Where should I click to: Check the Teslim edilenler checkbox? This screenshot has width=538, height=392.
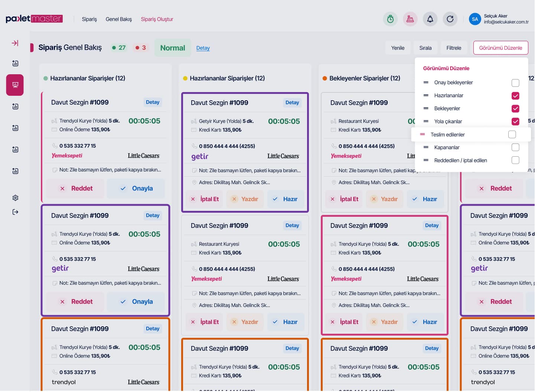click(x=512, y=134)
